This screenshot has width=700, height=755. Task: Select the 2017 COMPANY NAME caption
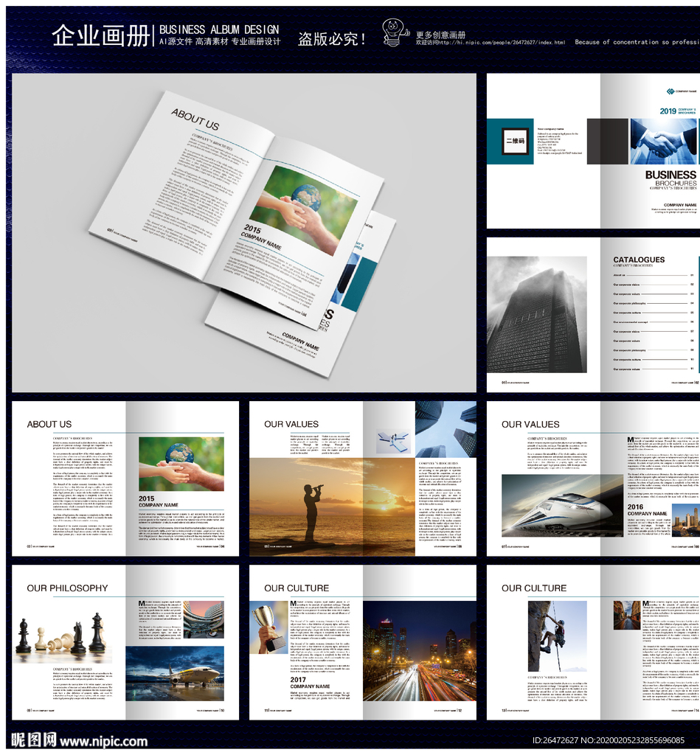310,683
